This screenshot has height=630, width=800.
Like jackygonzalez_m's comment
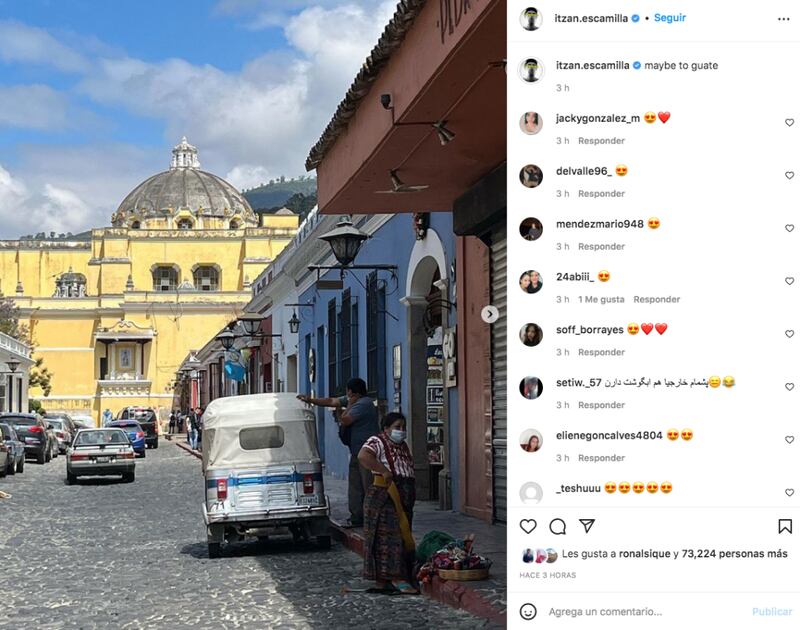pos(789,122)
